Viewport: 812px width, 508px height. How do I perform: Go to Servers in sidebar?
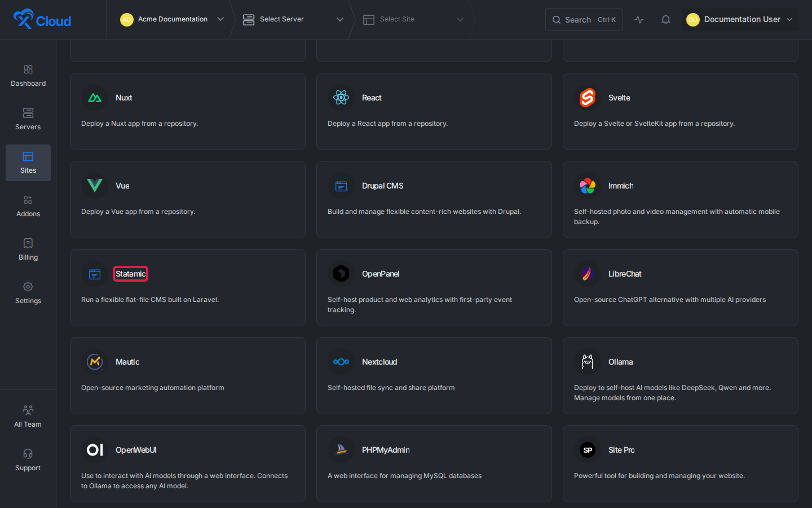click(x=28, y=119)
